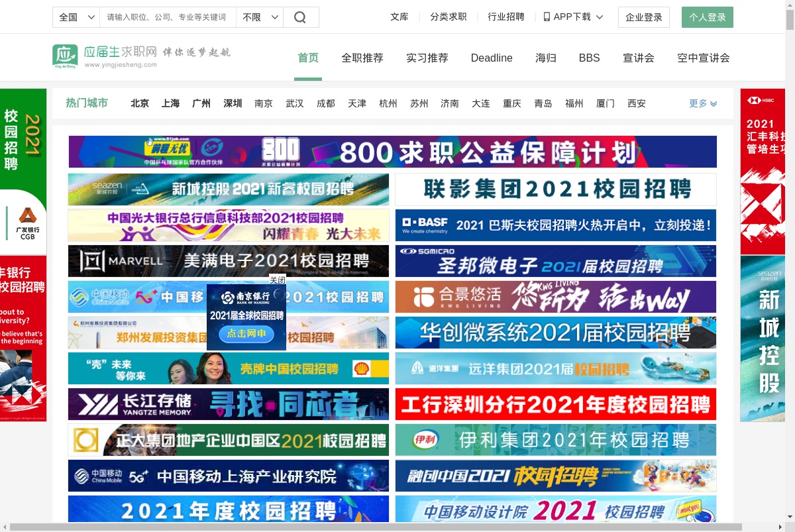Open 融创中国2021校园招聘 banner
Screen dimensions: 795x532
pyautogui.click(x=556, y=476)
